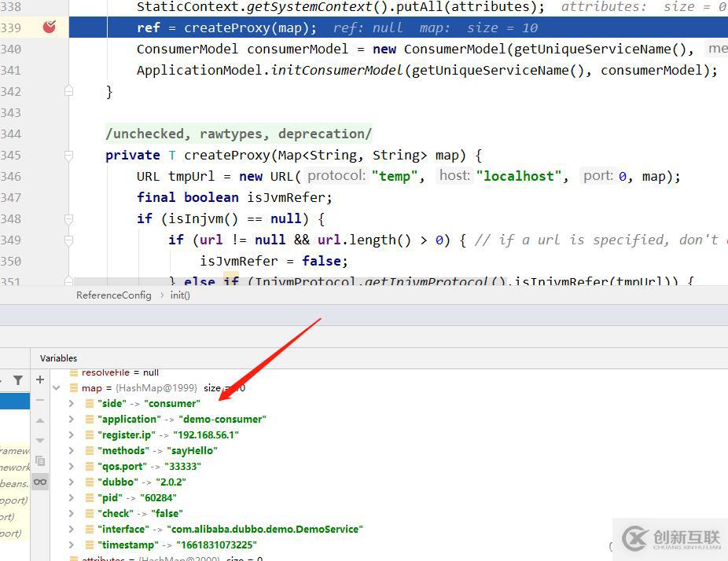Click the duplicate watch copy icon
Screen dimensions: 728x561
[x=40, y=461]
